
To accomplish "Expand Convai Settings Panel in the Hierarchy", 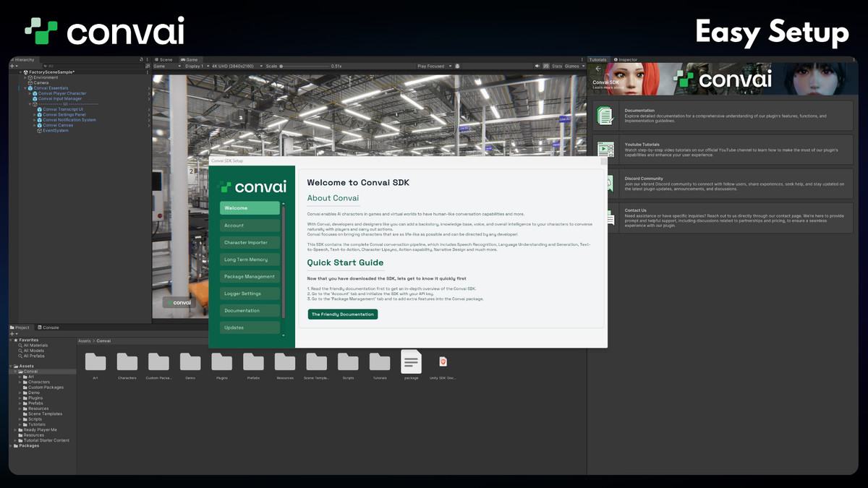I will click(35, 115).
